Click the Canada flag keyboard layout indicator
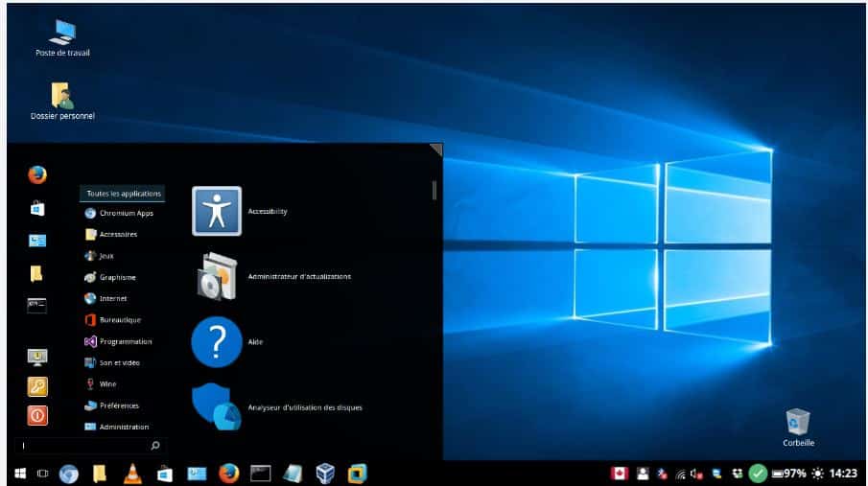This screenshot has width=868, height=486. [x=620, y=474]
